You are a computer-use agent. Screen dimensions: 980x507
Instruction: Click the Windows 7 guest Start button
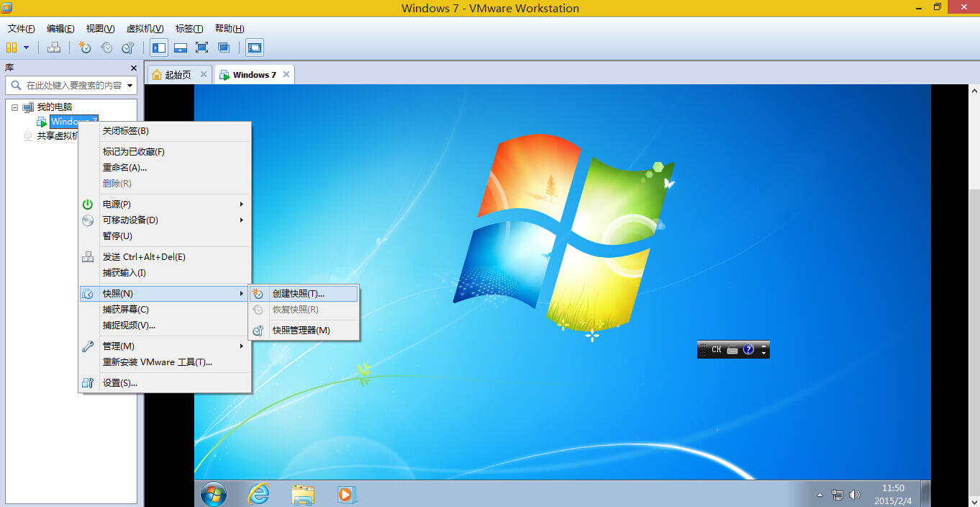[x=214, y=494]
